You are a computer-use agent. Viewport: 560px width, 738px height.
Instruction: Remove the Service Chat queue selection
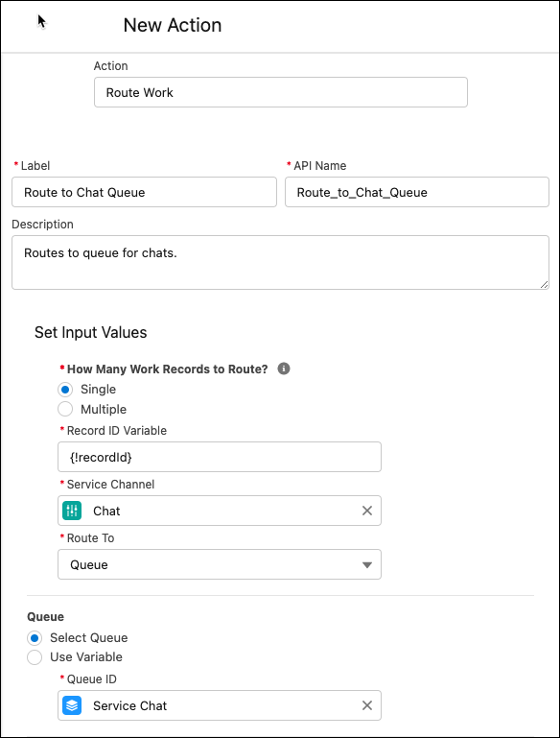[x=367, y=705]
